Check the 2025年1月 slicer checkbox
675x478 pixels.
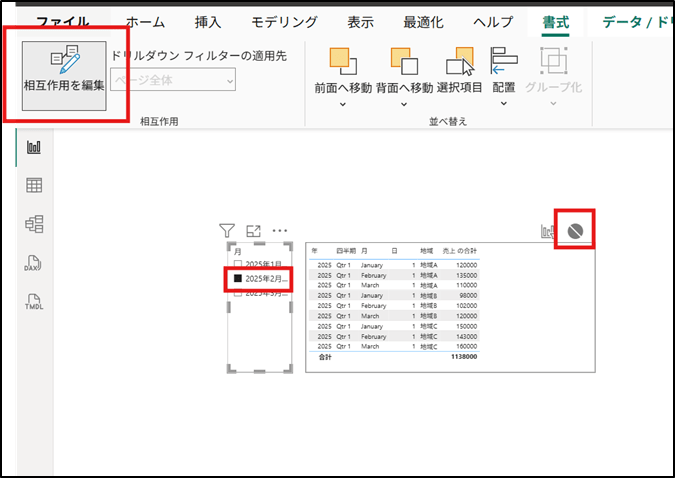[237, 264]
